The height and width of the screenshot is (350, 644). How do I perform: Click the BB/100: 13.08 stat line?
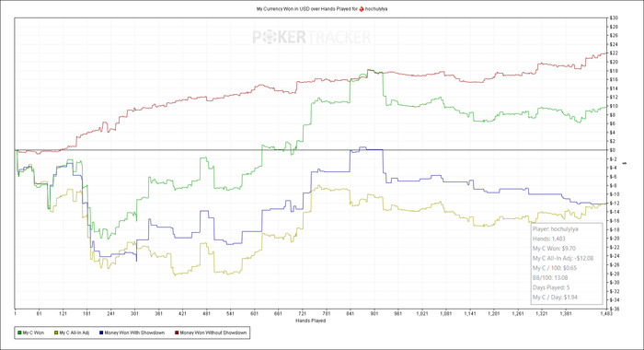tap(550, 277)
